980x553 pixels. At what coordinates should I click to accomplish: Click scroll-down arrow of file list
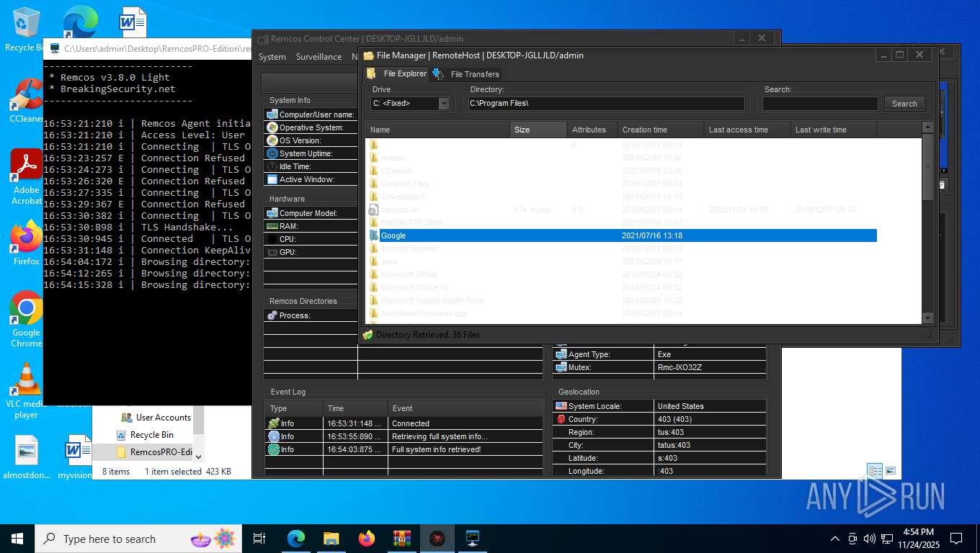point(928,318)
